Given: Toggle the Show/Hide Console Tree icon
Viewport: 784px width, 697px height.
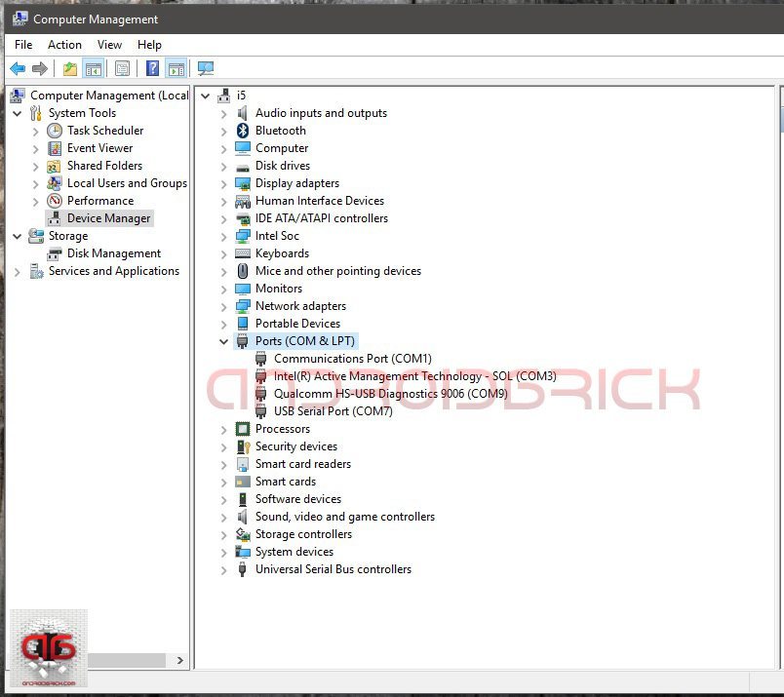Looking at the screenshot, I should click(94, 68).
